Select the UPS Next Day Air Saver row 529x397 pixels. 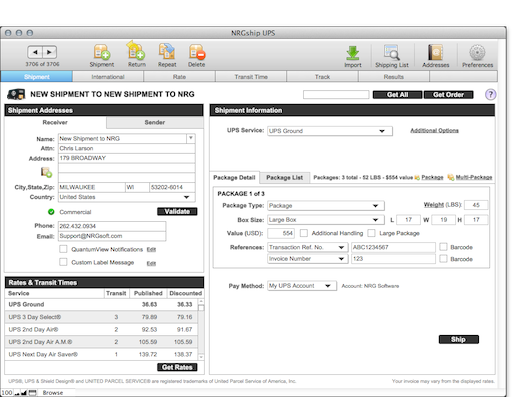pyautogui.click(x=101, y=355)
